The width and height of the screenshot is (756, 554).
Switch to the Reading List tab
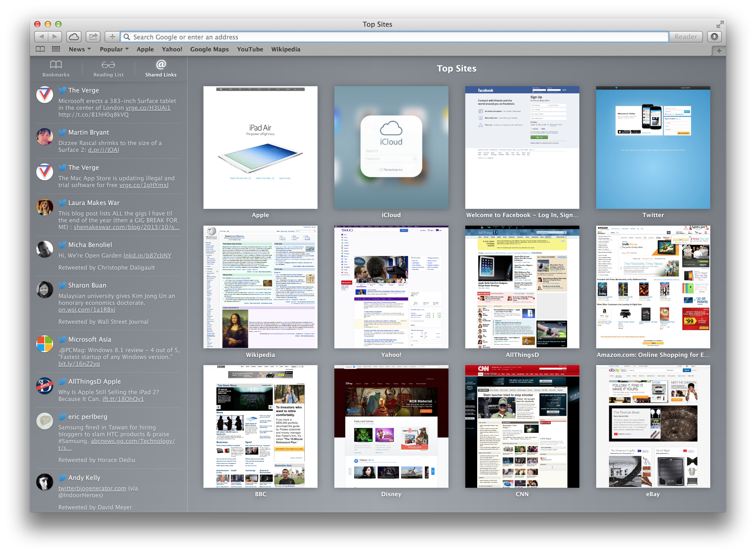(108, 68)
